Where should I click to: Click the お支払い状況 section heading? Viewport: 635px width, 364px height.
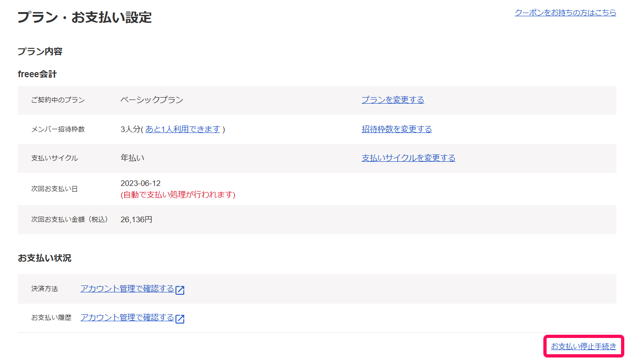pyautogui.click(x=45, y=258)
